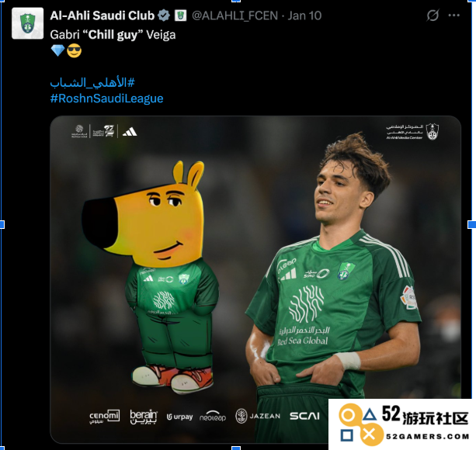The width and height of the screenshot is (476, 450).
Task: Click the right-middle selection handle
Action: tap(472, 225)
